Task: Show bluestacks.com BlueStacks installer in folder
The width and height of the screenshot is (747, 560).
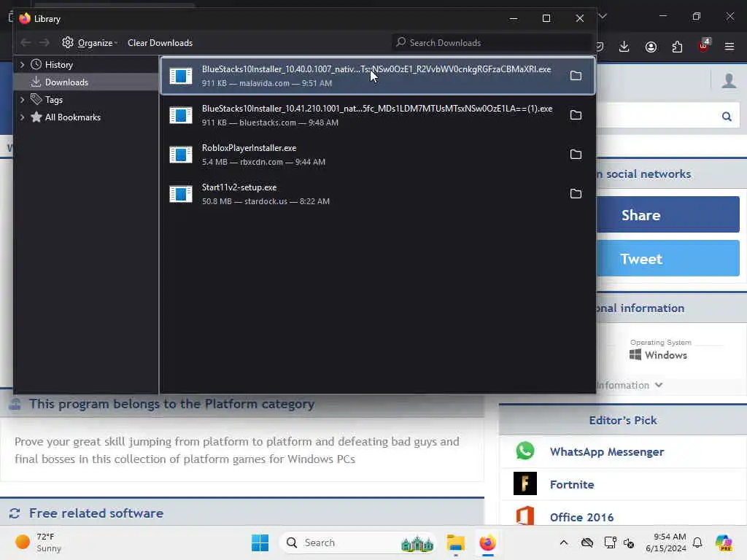Action: [576, 115]
